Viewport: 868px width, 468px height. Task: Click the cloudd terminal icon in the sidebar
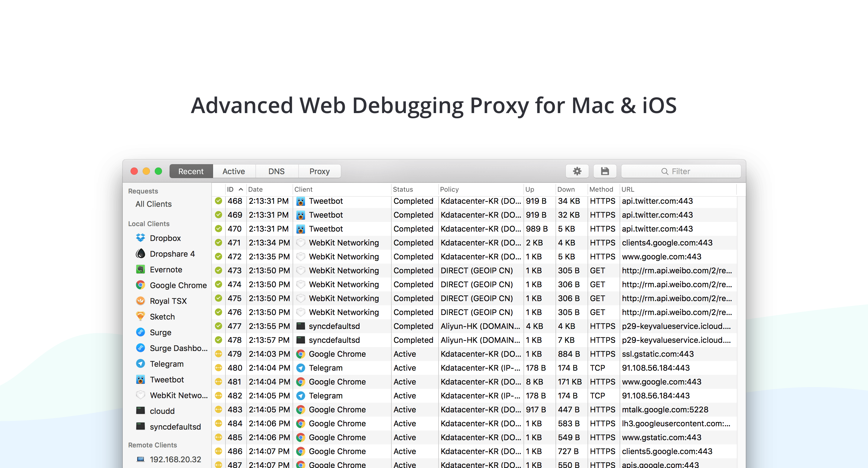click(141, 411)
